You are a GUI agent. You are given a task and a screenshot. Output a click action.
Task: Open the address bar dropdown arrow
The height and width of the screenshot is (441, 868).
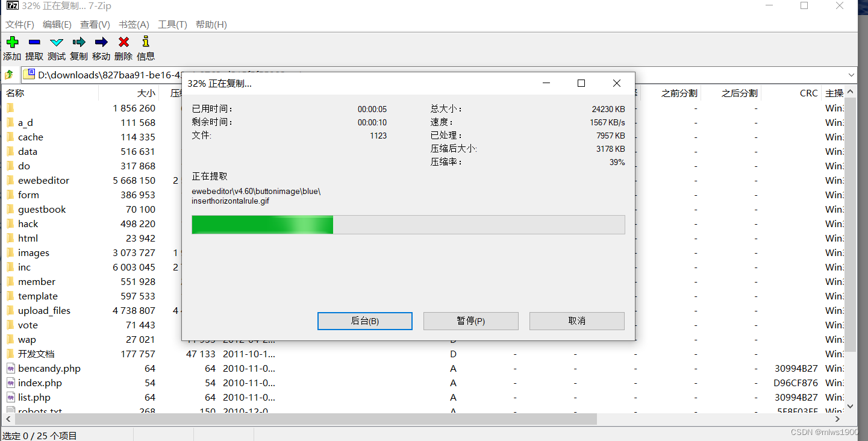coord(851,74)
